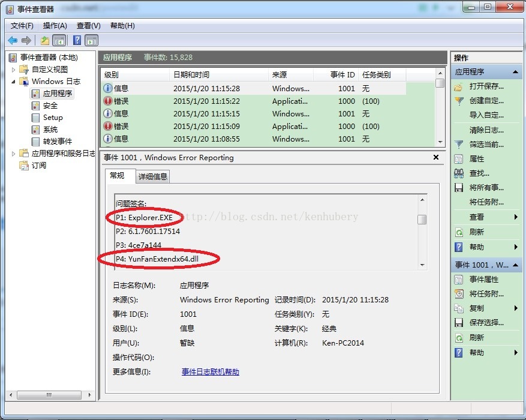Click the blue help question-mark toolbar icon
The width and height of the screenshot is (526, 420).
76,40
